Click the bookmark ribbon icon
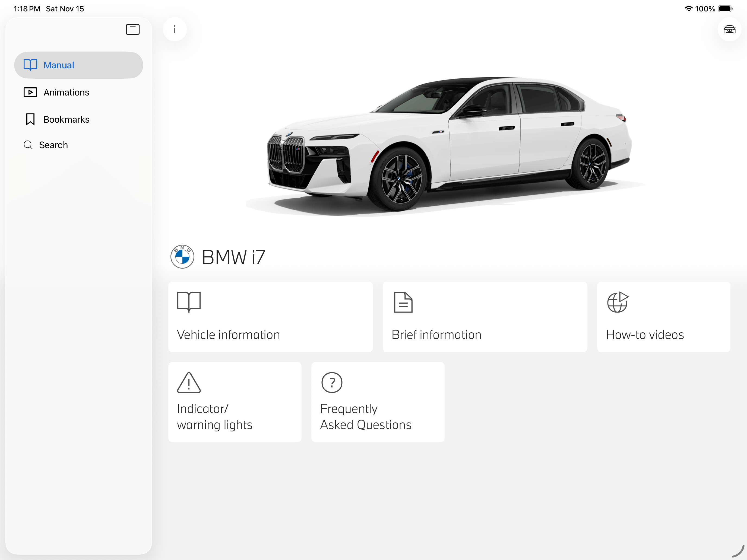The height and width of the screenshot is (560, 747). coord(30,119)
